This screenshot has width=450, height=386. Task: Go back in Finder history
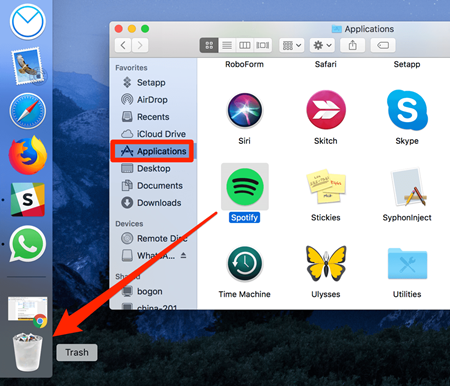click(x=123, y=45)
